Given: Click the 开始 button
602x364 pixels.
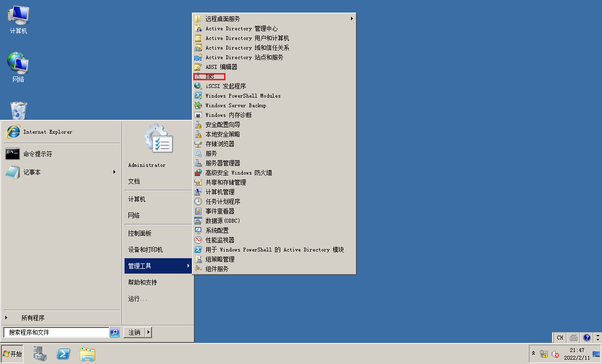Looking at the screenshot, I should tap(12, 354).
